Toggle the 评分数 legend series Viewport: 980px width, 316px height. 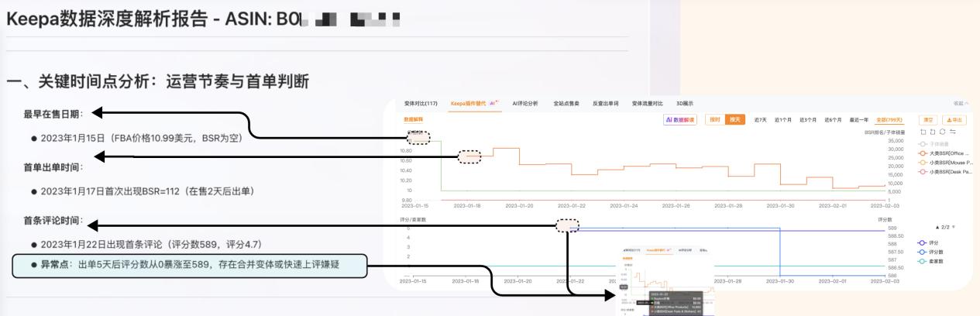pyautogui.click(x=931, y=251)
